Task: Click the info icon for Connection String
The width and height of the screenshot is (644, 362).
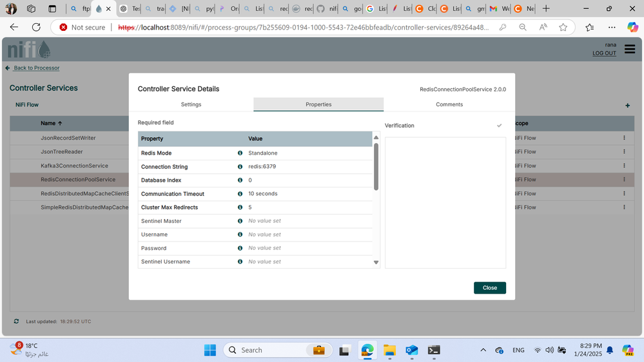Action: pos(240,167)
